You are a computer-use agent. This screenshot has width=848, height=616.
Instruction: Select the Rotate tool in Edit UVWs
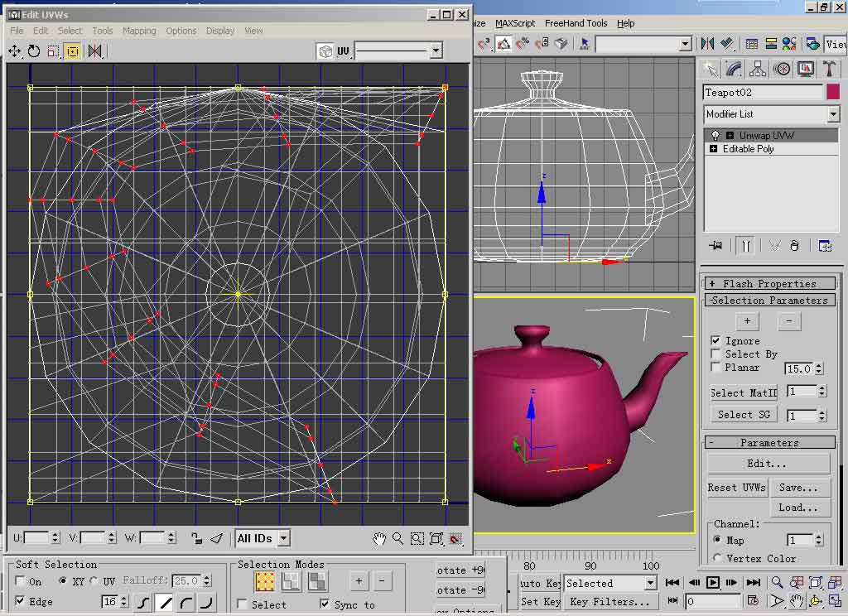34,51
